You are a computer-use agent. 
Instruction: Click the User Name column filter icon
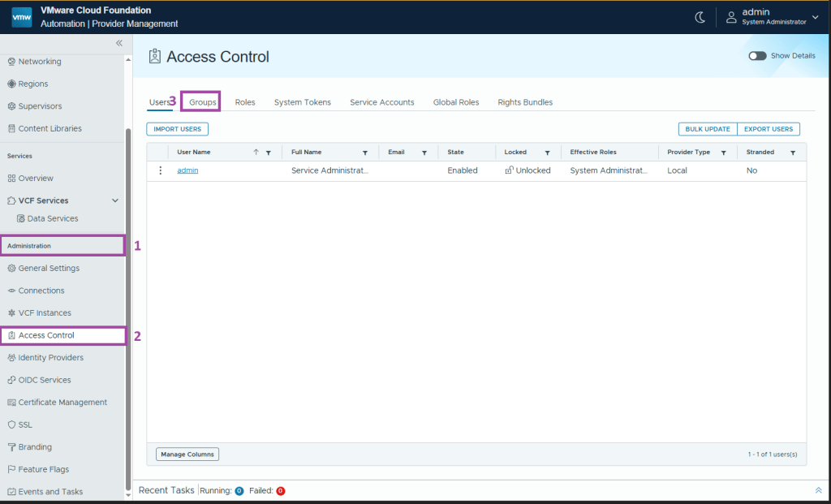tap(269, 153)
